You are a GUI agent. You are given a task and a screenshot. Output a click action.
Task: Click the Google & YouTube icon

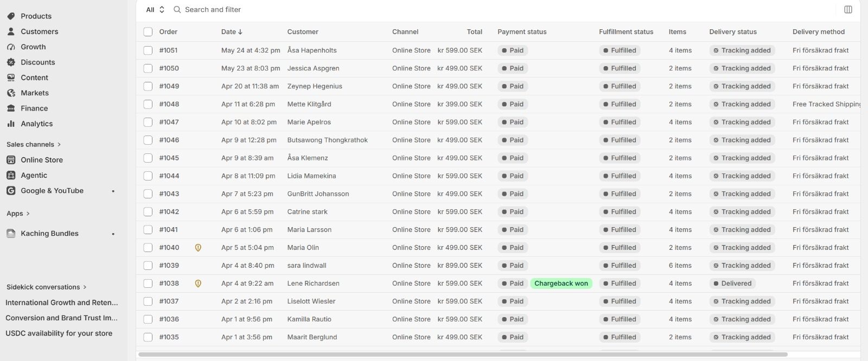click(11, 191)
